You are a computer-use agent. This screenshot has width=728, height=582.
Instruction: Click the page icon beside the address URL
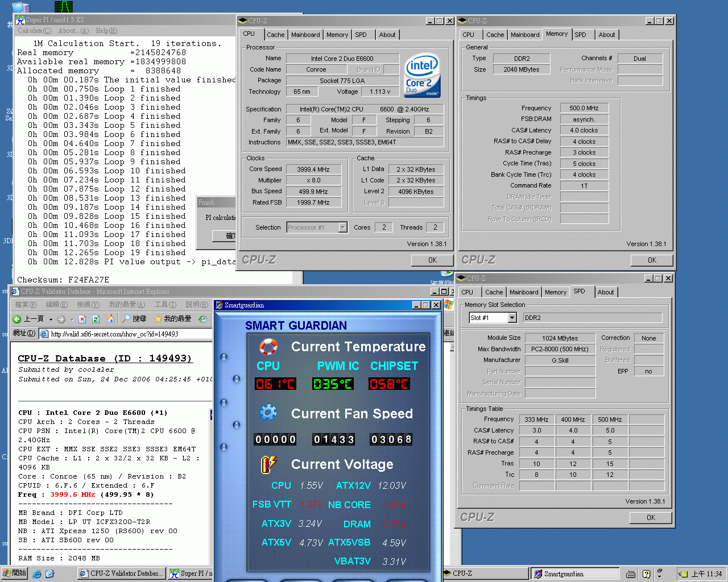click(x=44, y=334)
